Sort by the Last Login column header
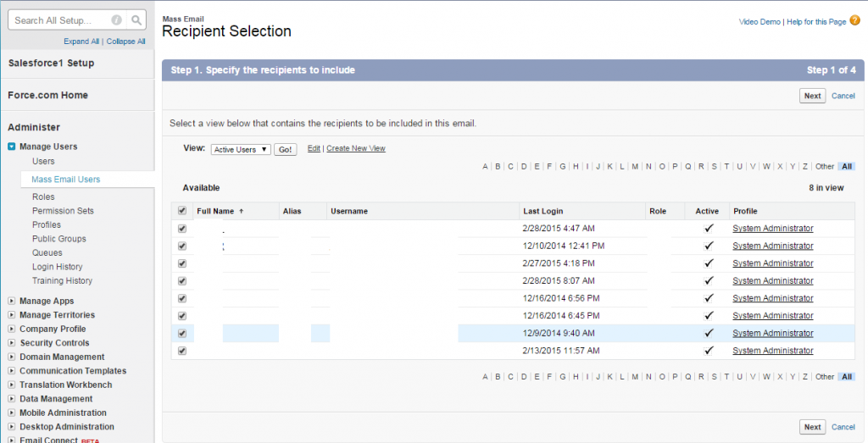The image size is (868, 443). 542,211
